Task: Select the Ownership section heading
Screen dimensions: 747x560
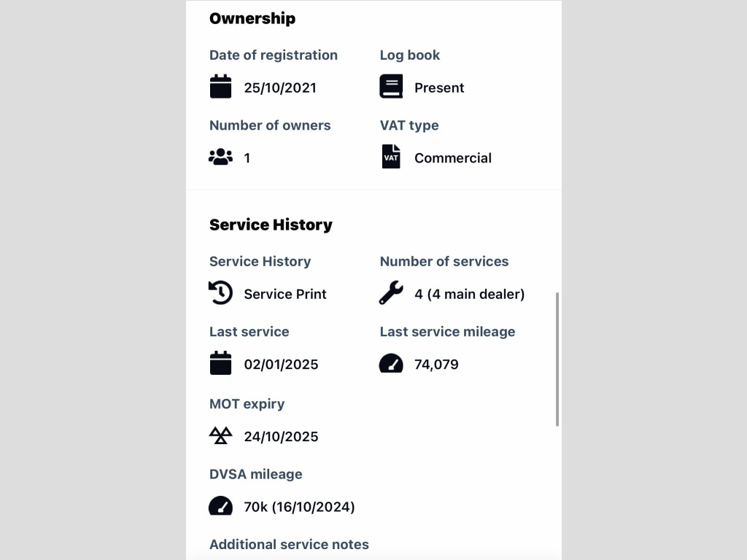Action: [252, 18]
